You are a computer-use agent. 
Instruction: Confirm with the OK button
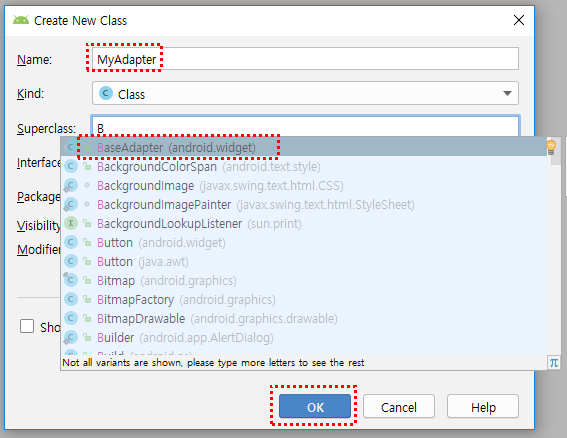(x=315, y=407)
